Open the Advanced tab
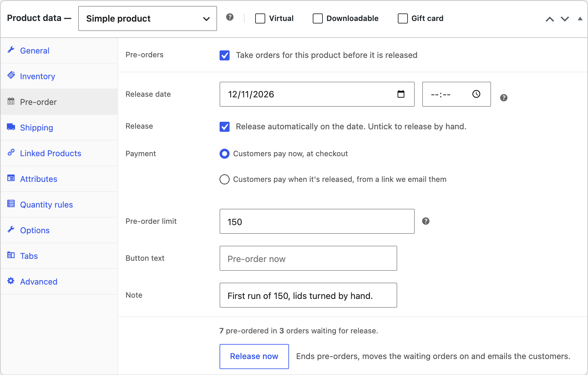This screenshot has width=588, height=375. click(59, 281)
